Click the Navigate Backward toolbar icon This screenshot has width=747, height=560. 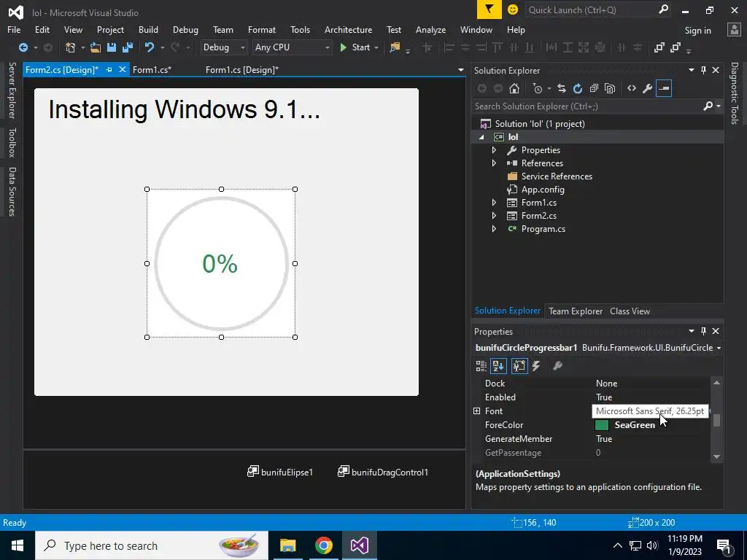[23, 47]
